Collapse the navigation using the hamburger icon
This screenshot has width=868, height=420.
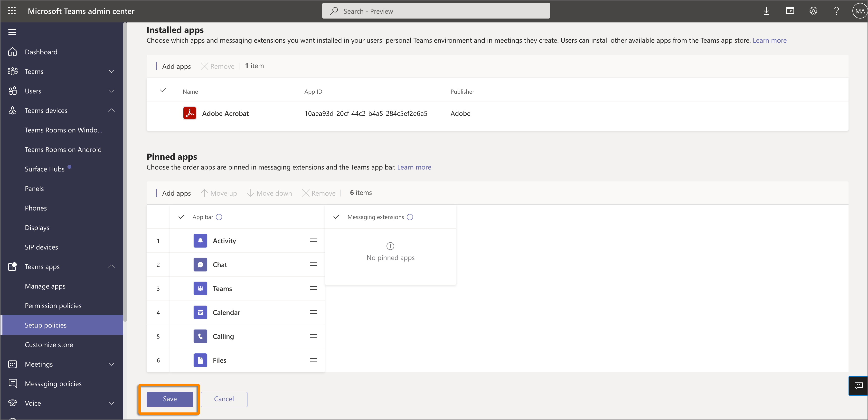[x=12, y=31]
